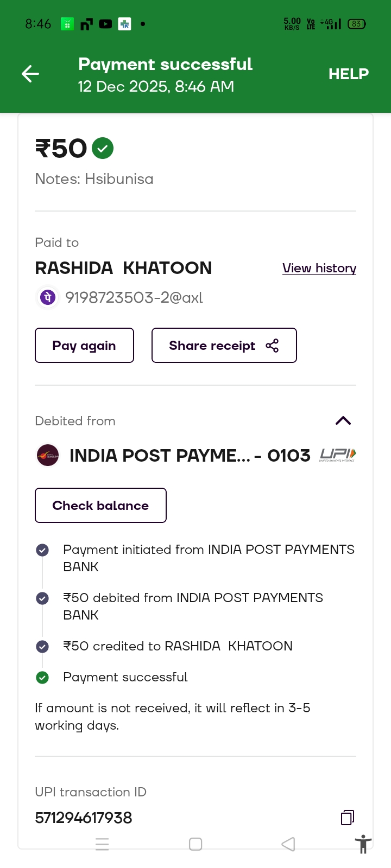Tap the transaction ID number 571294617938
The image size is (391, 868).
pos(84,818)
